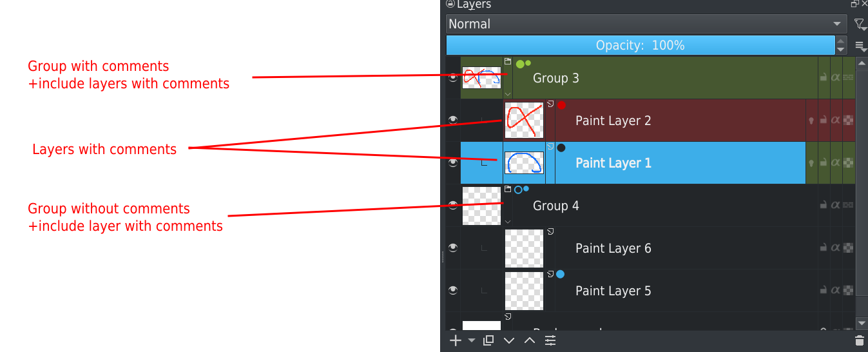Select Paint Layer 5 in layer list

pyautogui.click(x=613, y=291)
